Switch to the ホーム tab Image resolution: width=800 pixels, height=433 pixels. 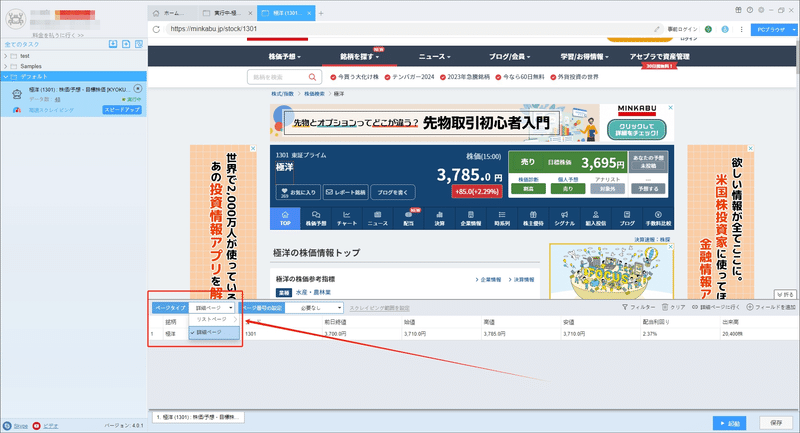(172, 13)
